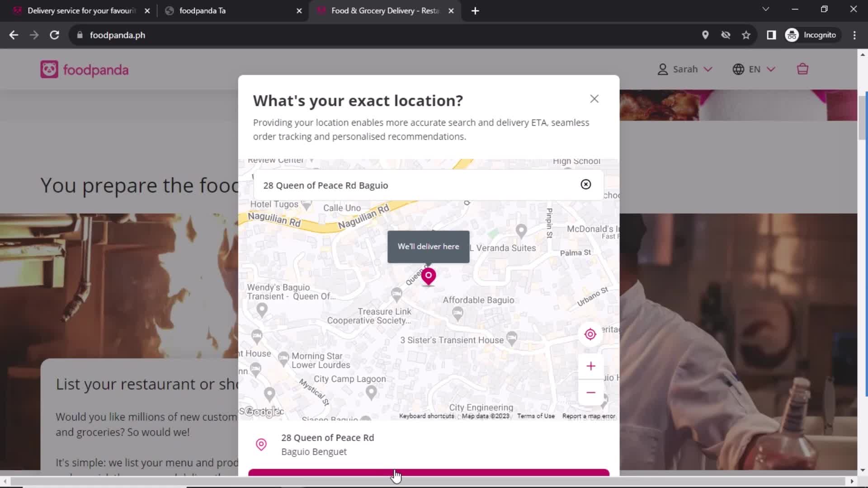
Task: Click the We'll deliver here tooltip
Action: [428, 247]
